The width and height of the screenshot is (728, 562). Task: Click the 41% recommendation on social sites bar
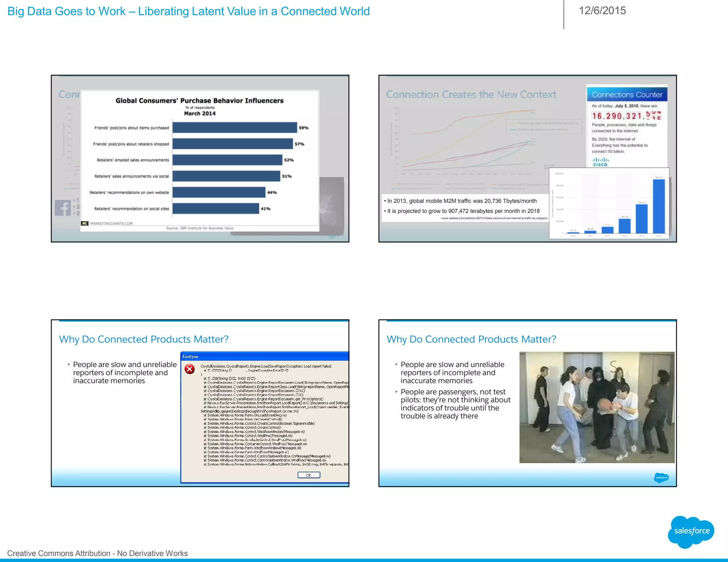[216, 209]
